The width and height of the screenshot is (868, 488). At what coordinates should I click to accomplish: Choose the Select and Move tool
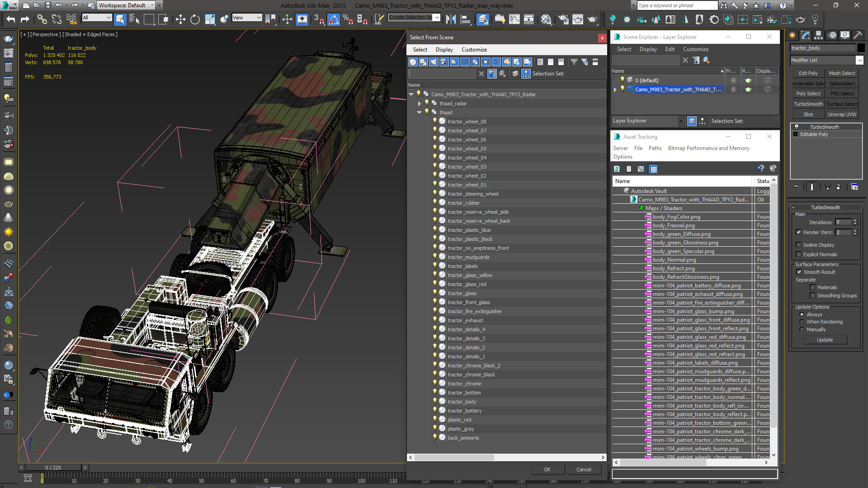[x=180, y=19]
